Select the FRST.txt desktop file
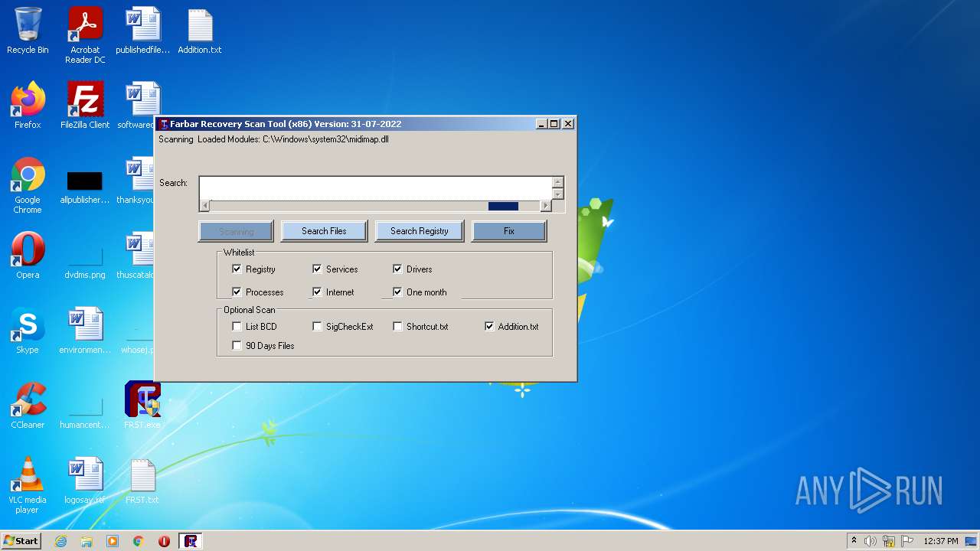This screenshot has height=551, width=980. tap(142, 481)
